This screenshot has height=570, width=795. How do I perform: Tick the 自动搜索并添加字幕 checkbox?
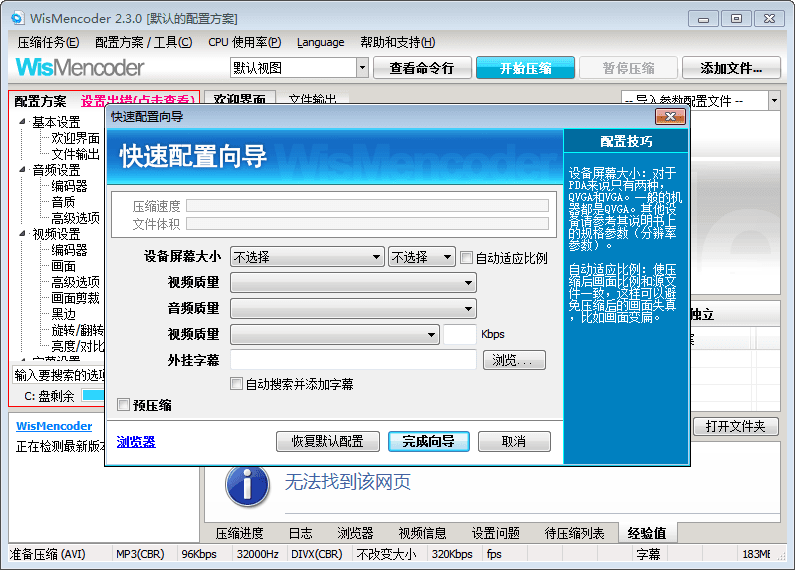[237, 384]
